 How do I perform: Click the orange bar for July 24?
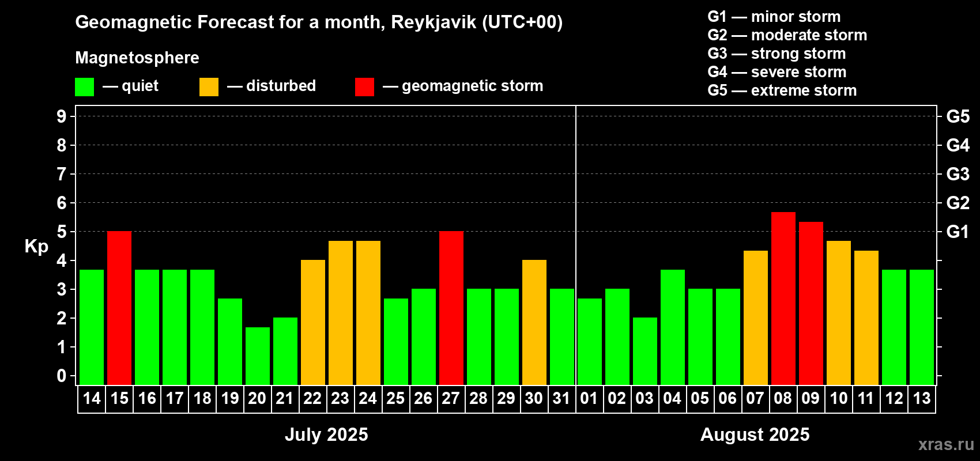pyautogui.click(x=368, y=313)
